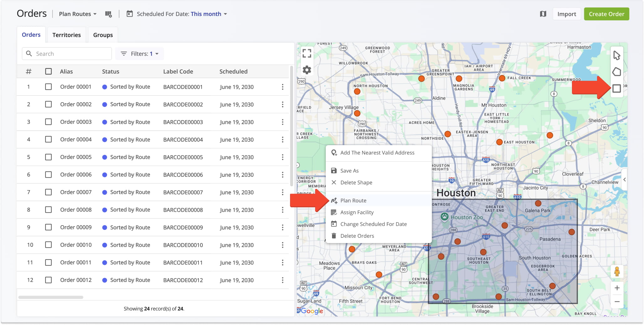Choose Delete Shape in context menu
This screenshot has width=644, height=325.
[x=379, y=182]
